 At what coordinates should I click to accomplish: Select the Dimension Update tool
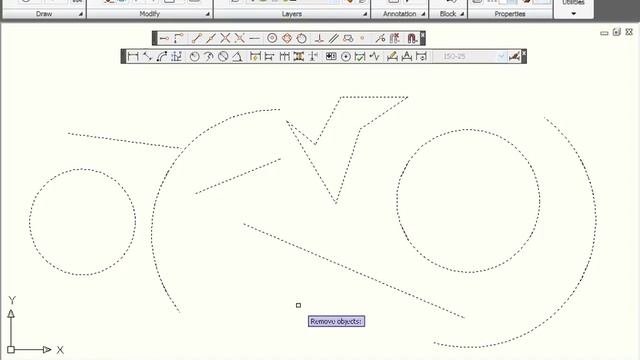coord(421,56)
